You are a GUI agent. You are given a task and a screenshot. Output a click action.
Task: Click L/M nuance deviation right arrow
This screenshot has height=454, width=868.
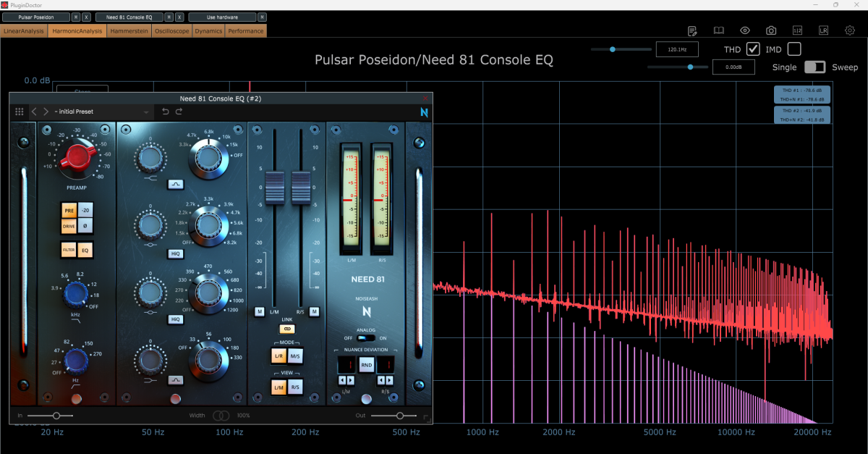[x=351, y=380]
